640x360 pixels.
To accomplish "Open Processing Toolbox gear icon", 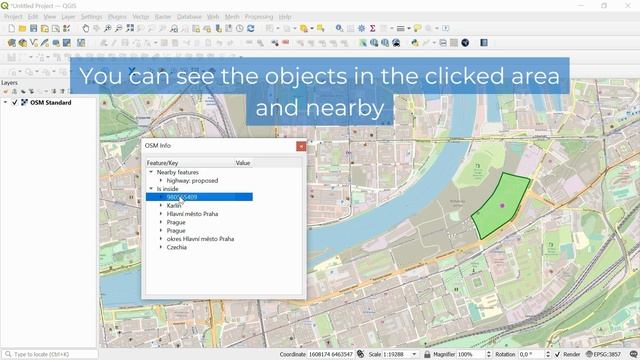I will (361, 28).
